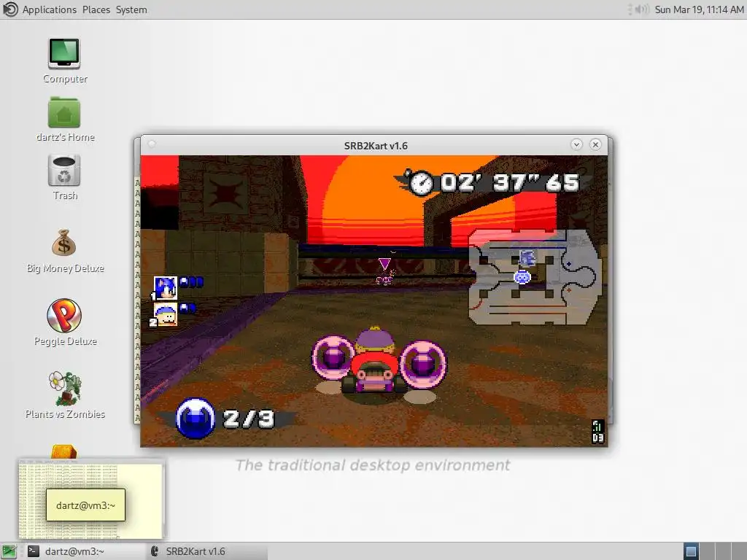Click the MATE logo in top panel

pos(10,9)
